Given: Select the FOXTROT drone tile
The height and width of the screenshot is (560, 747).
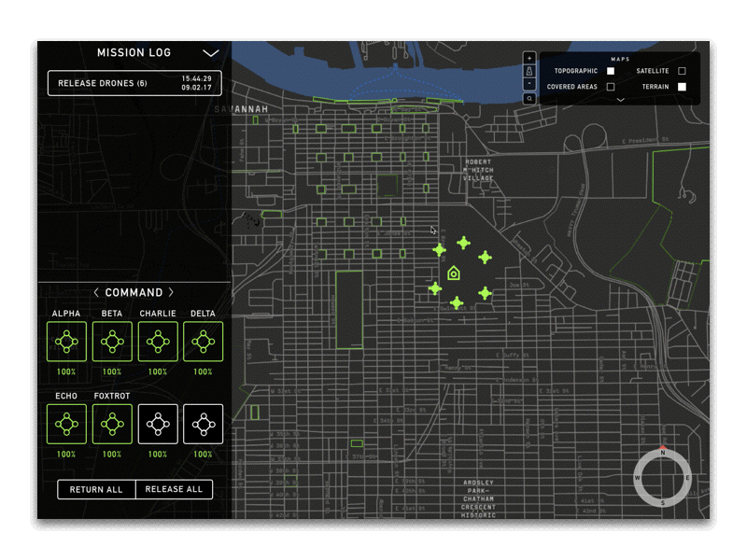Looking at the screenshot, I should (x=112, y=424).
